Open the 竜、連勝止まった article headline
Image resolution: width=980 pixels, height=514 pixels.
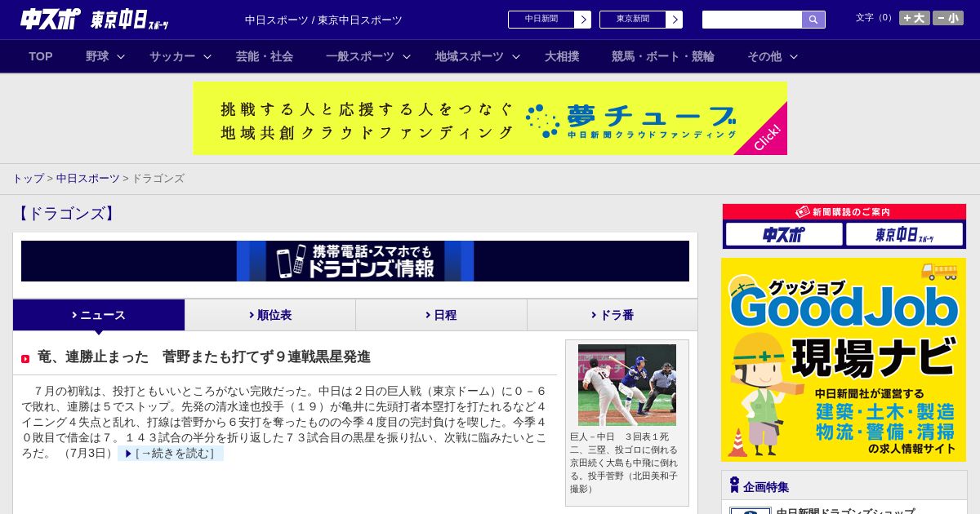point(204,357)
